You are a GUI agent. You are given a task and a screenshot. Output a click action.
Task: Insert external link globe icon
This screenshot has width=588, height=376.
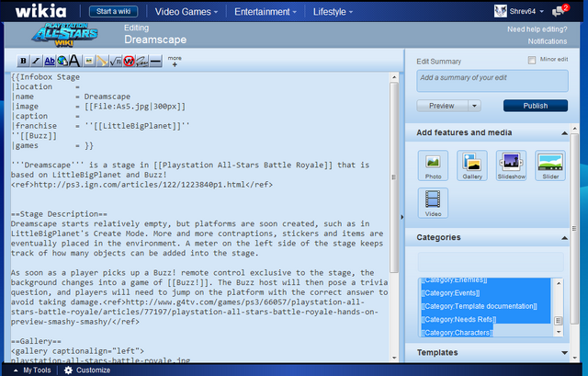tap(62, 61)
